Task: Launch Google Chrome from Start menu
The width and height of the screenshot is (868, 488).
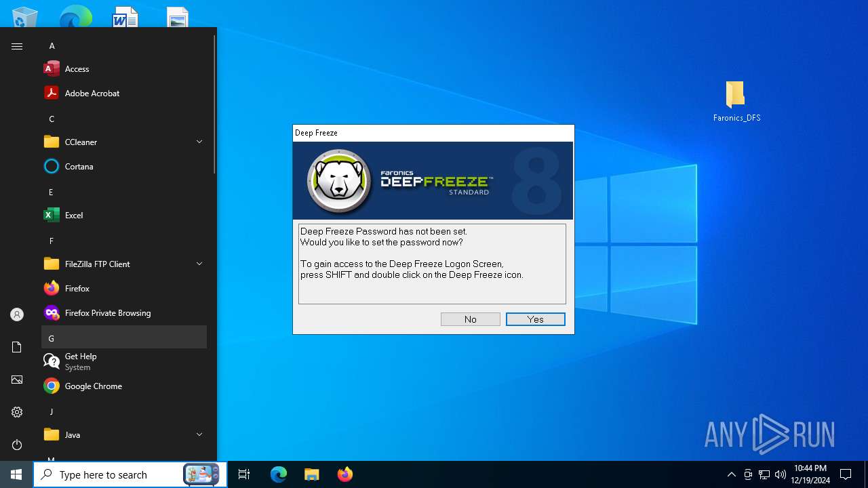Action: 124,386
